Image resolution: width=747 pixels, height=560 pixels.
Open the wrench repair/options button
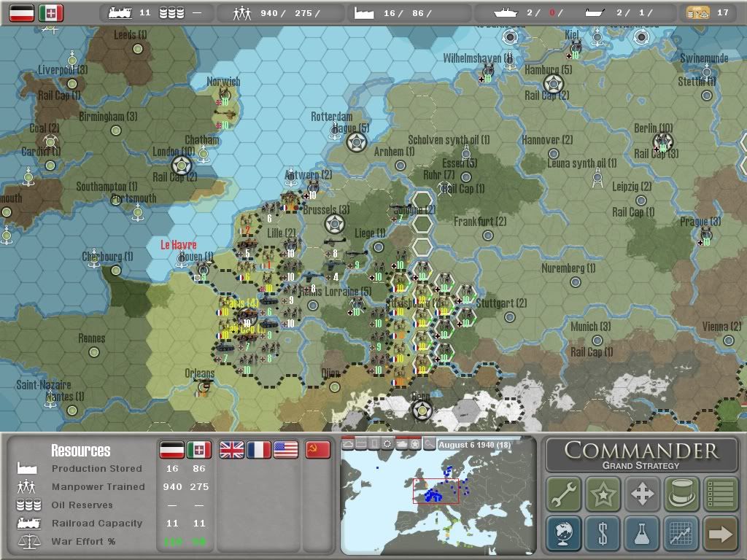564,494
